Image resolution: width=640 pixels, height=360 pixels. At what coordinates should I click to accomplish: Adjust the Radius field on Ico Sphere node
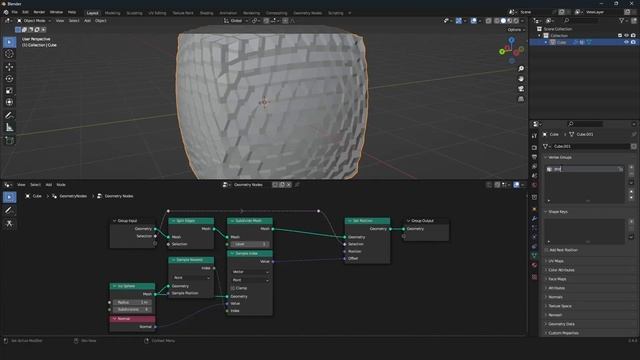click(x=132, y=302)
